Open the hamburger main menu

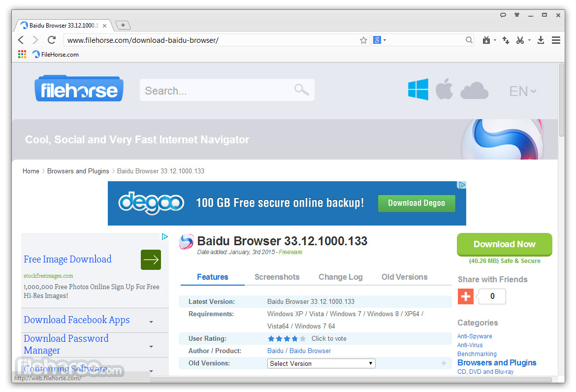[x=556, y=40]
